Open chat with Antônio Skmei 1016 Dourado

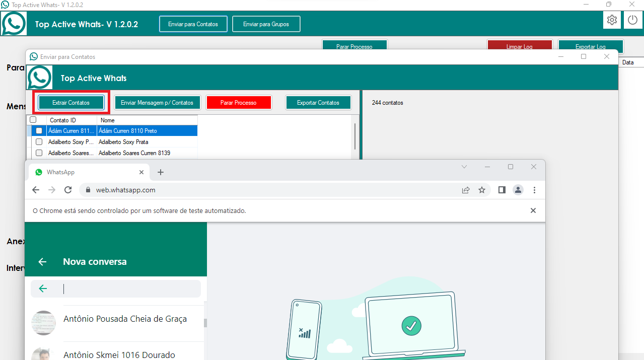(x=116, y=351)
